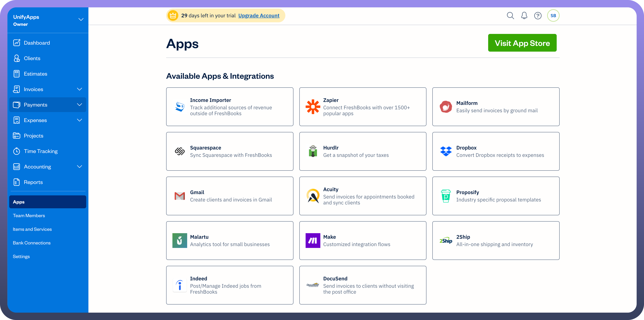The width and height of the screenshot is (644, 320).
Task: Open the UnifyApps Owner account dropdown
Action: pyautogui.click(x=81, y=20)
